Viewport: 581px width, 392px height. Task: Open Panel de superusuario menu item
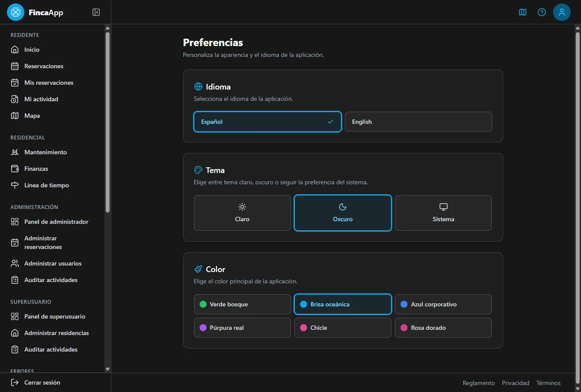(x=52, y=316)
